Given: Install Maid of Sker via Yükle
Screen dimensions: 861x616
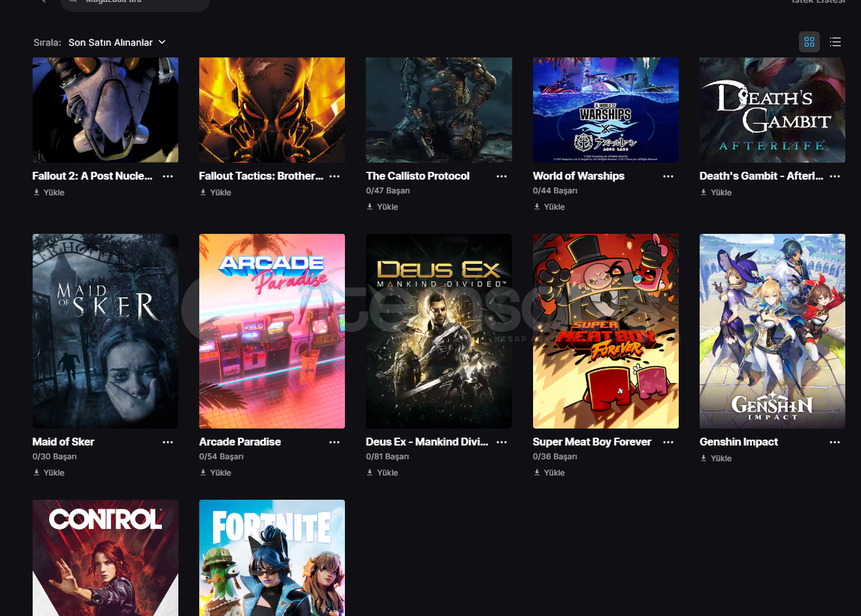Looking at the screenshot, I should 49,473.
